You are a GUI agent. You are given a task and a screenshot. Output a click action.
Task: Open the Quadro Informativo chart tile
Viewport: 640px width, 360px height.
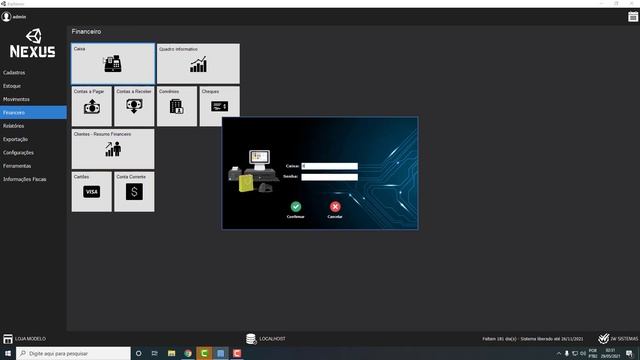tap(198, 64)
